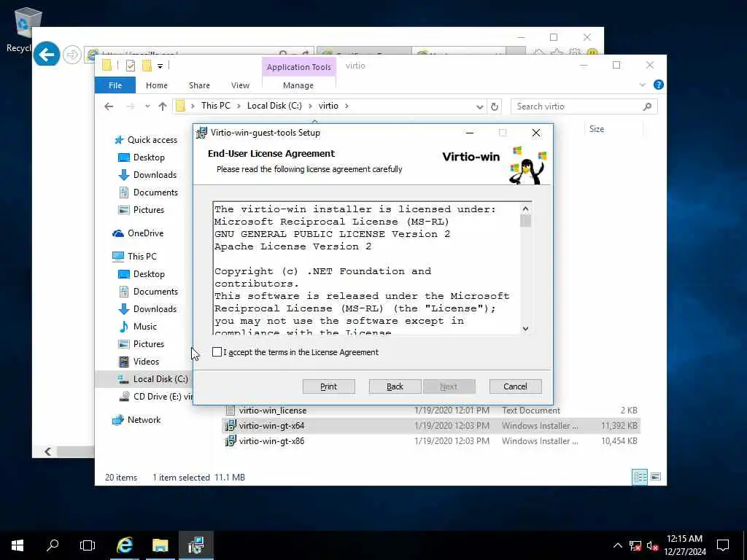
Task: Cancel the Virtio-win-guest-tools setup
Action: tap(515, 386)
